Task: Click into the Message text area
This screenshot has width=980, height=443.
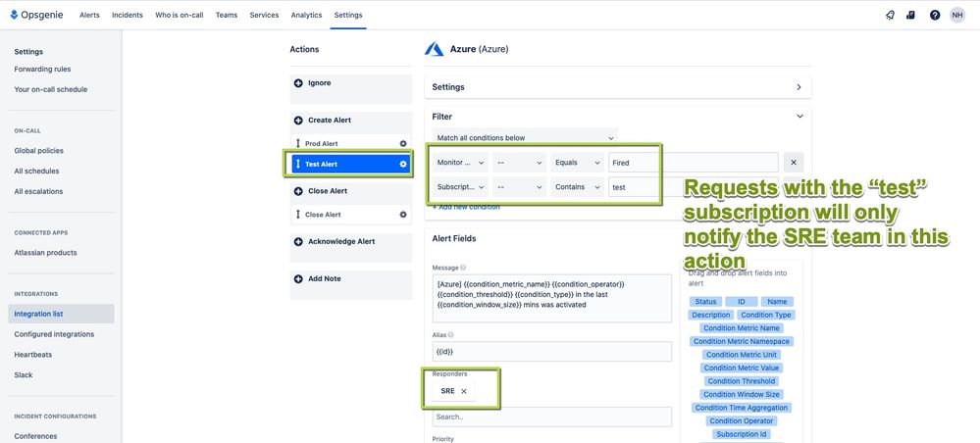Action: [x=552, y=298]
